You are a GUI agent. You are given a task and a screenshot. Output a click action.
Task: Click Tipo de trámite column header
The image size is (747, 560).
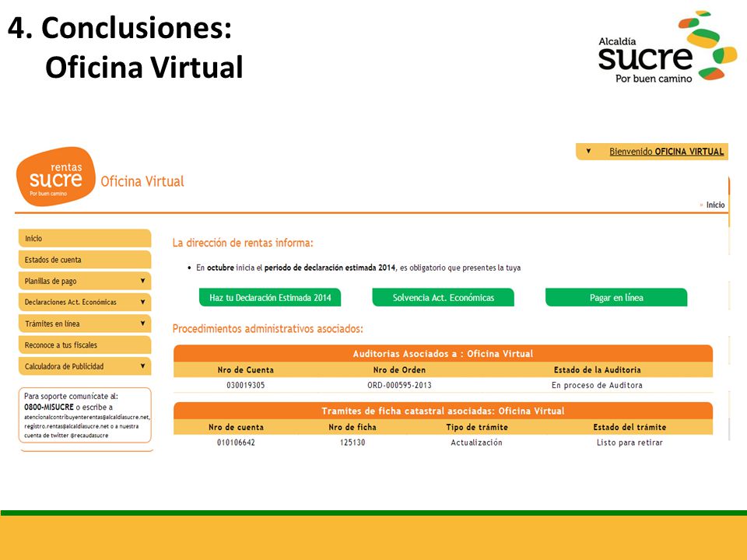(x=477, y=427)
